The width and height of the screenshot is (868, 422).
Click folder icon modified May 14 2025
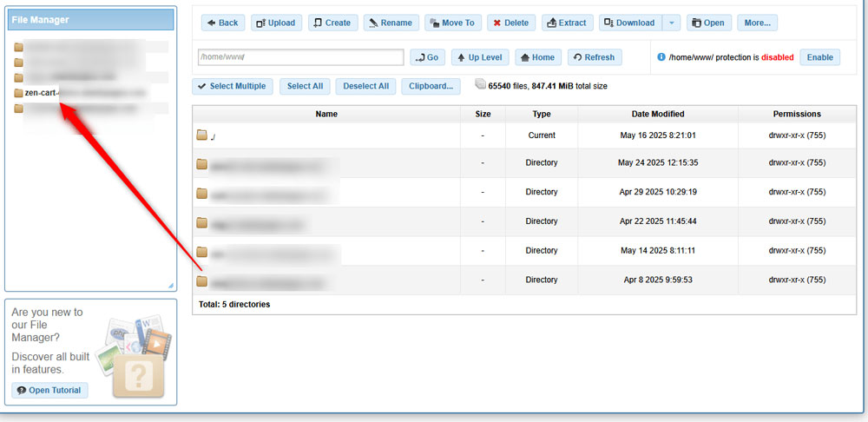[202, 252]
